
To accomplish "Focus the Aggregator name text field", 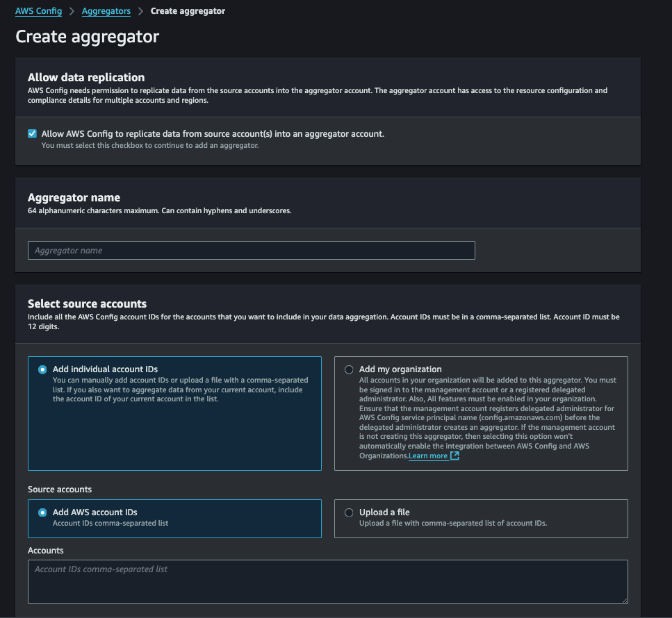I will (251, 251).
